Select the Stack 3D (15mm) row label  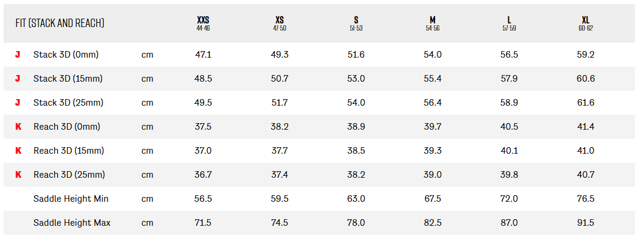click(x=68, y=79)
